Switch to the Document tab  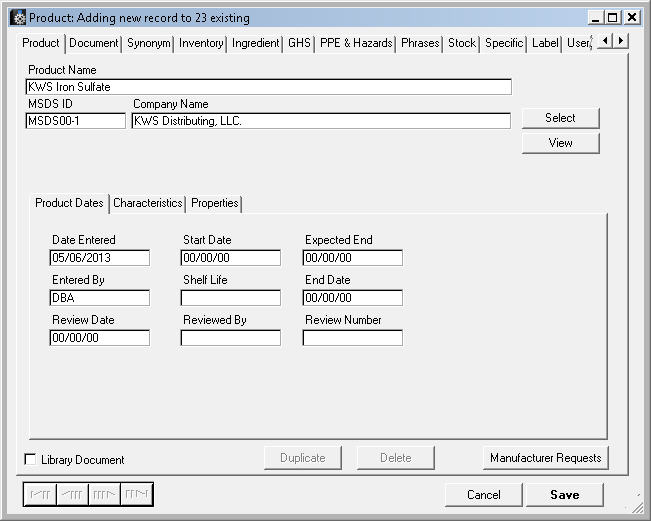[93, 43]
